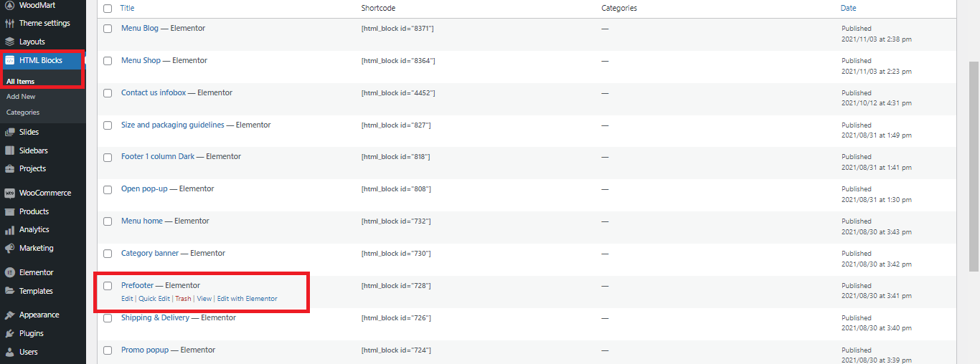980x364 pixels.
Task: Click the HTML Blocks sidebar icon
Action: click(x=10, y=60)
